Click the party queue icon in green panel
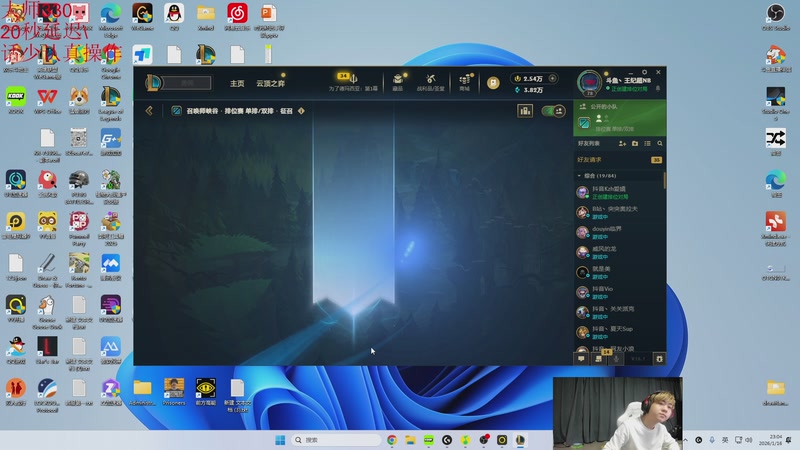The width and height of the screenshot is (800, 450). pos(584,122)
